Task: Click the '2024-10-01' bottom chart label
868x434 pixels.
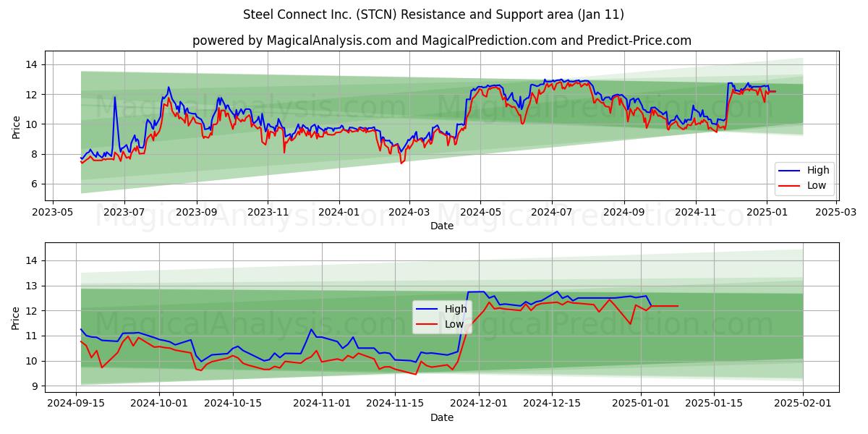Action: (160, 404)
